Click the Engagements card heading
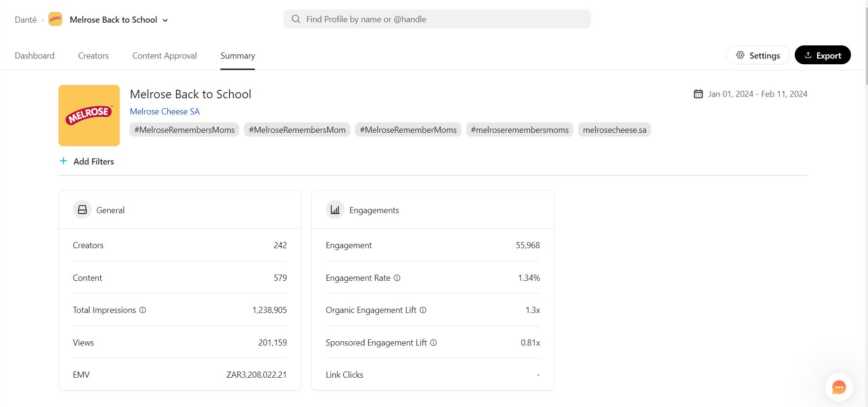This screenshot has width=868, height=407. (x=374, y=210)
